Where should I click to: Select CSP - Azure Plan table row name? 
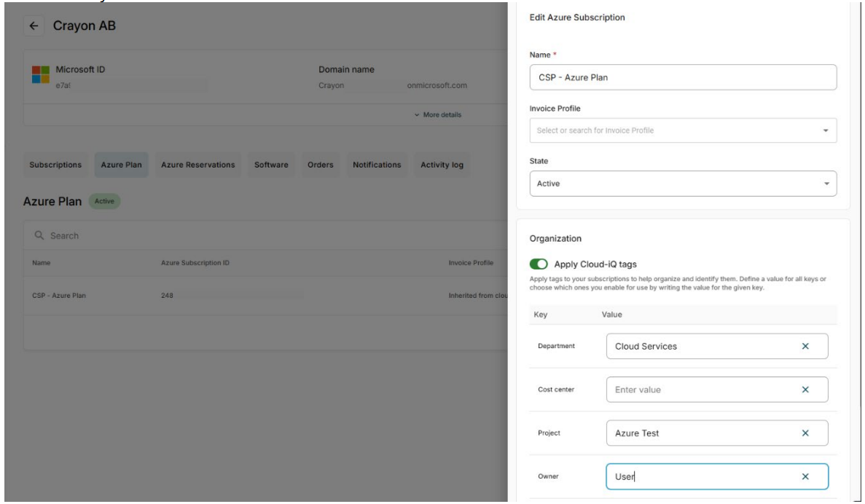[59, 296]
